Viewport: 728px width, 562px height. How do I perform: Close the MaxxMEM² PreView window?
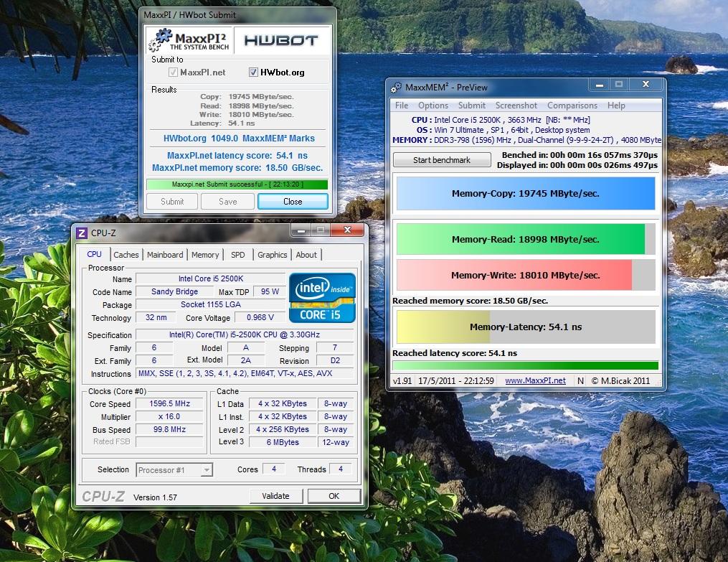click(646, 85)
